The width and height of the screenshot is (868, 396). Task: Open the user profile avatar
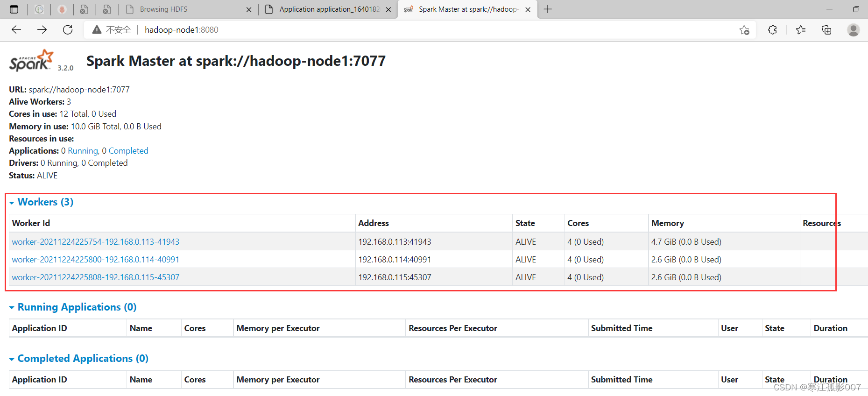point(854,30)
